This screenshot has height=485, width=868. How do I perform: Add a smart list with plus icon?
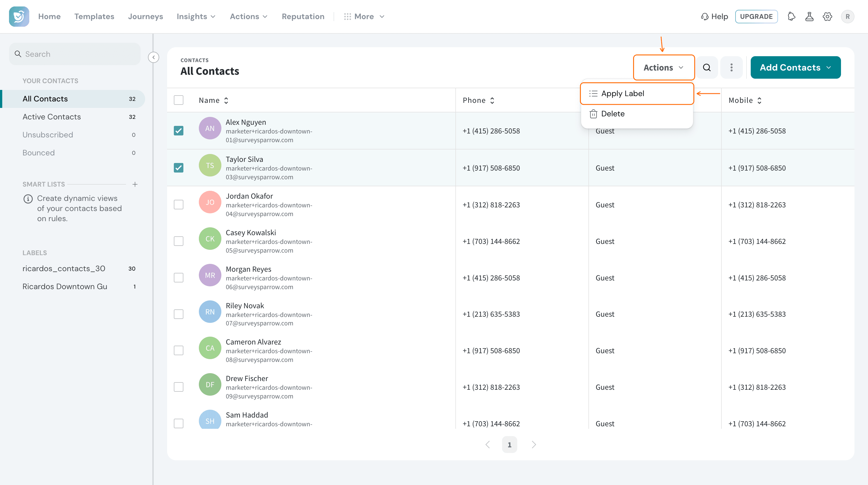tap(135, 184)
